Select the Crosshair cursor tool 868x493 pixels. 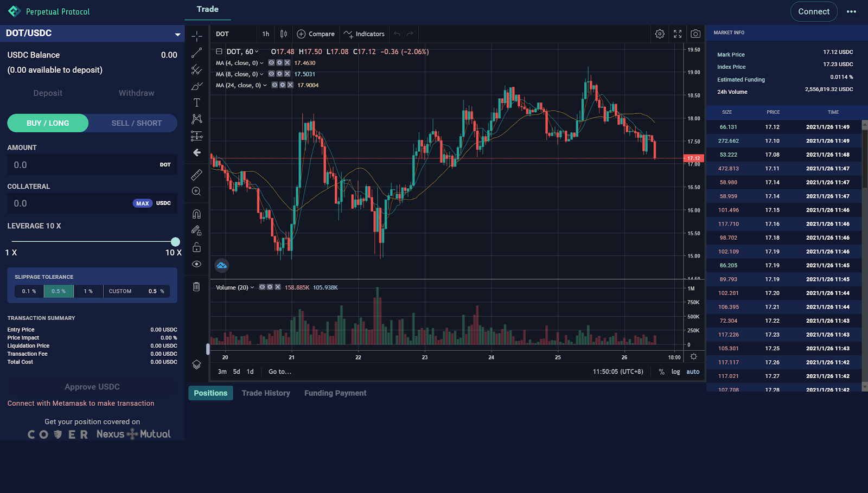click(x=196, y=36)
